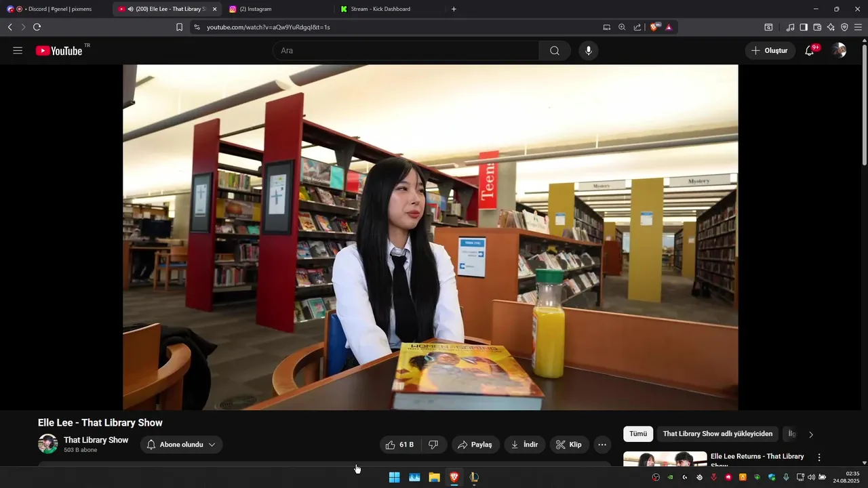Select the Tümü filter chip

pyautogui.click(x=638, y=434)
